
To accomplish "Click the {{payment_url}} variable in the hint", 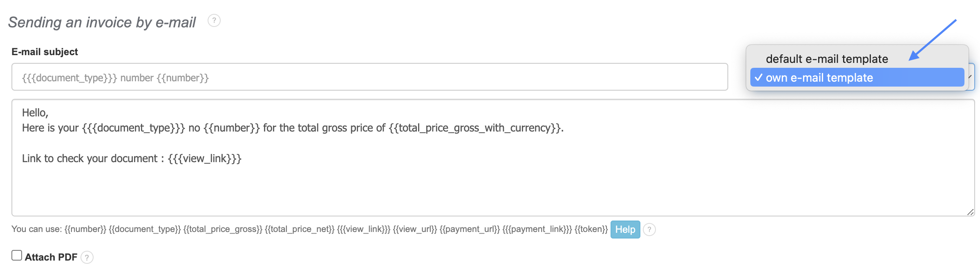I will (470, 229).
